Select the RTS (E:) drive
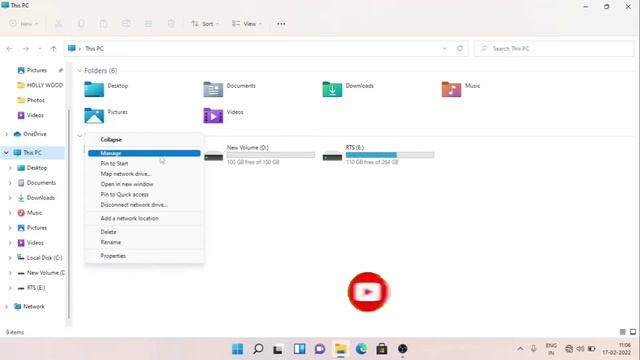This screenshot has height=360, width=640. coord(378,155)
